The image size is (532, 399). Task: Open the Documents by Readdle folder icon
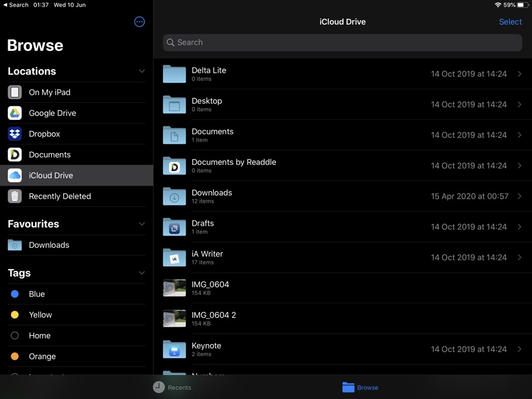(x=174, y=166)
